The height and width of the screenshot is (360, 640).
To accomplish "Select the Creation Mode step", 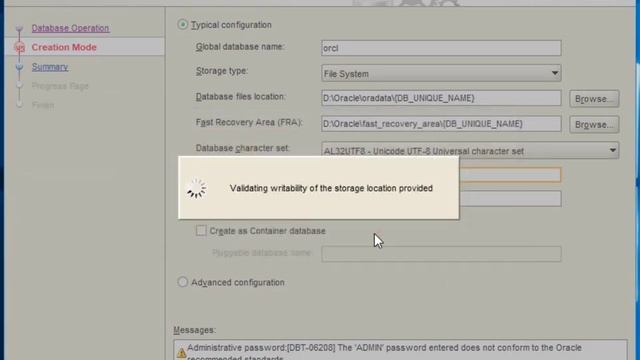I will pos(64,47).
